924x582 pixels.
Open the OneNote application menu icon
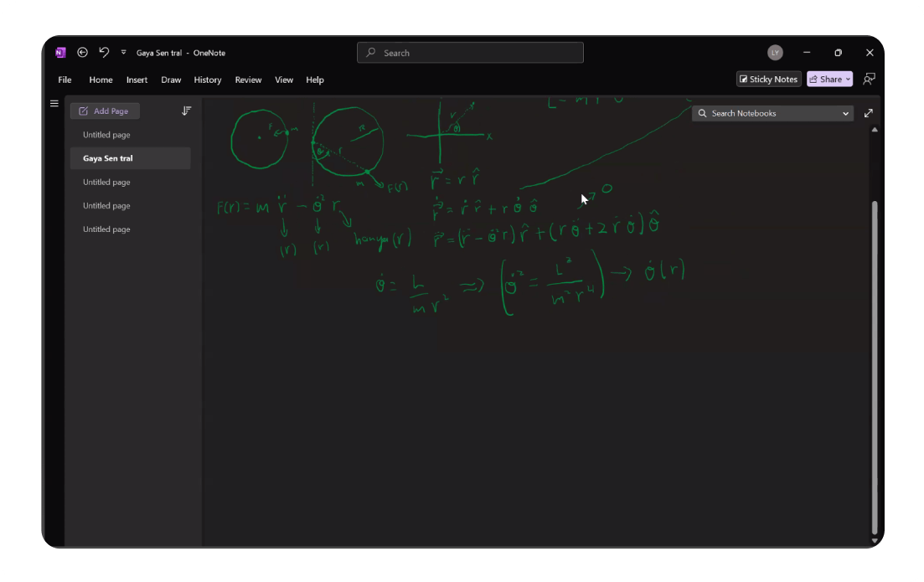[x=59, y=52]
